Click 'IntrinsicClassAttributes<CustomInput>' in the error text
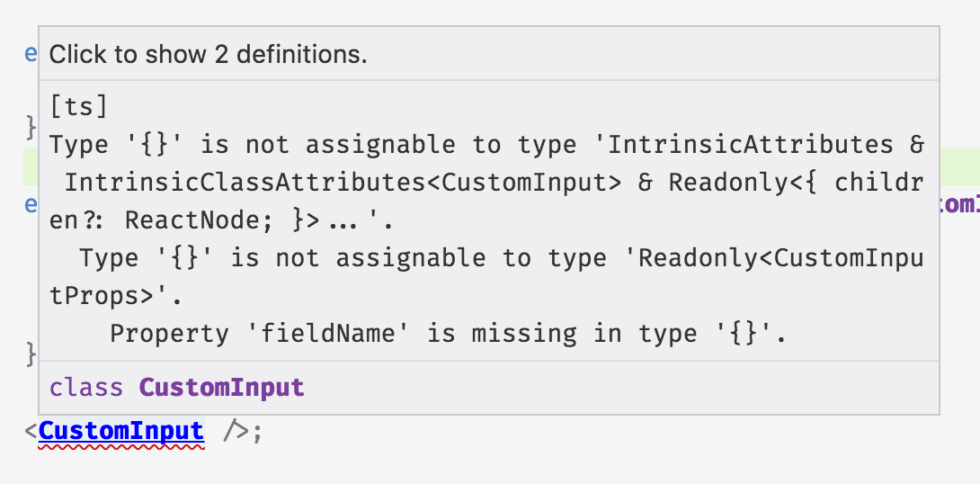 (343, 183)
